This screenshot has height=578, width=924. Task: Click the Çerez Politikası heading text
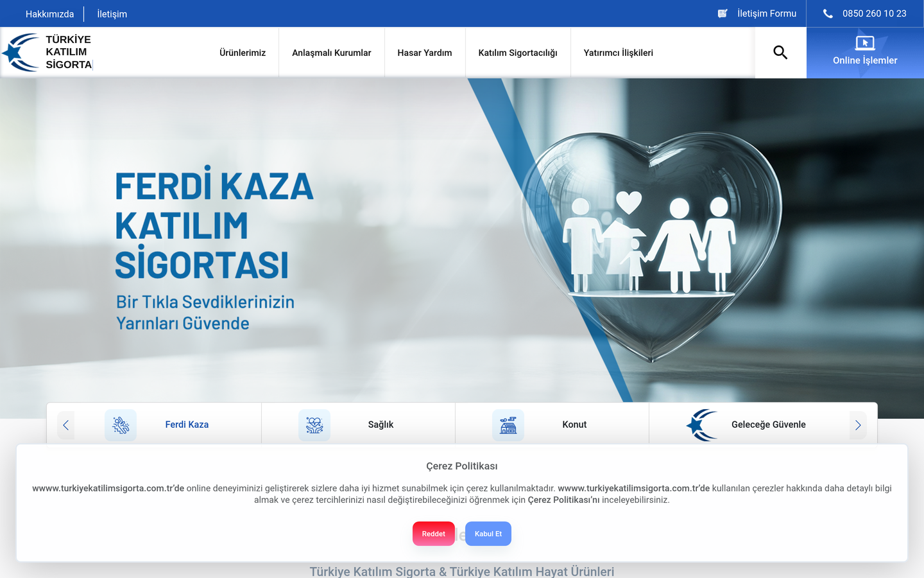click(462, 466)
